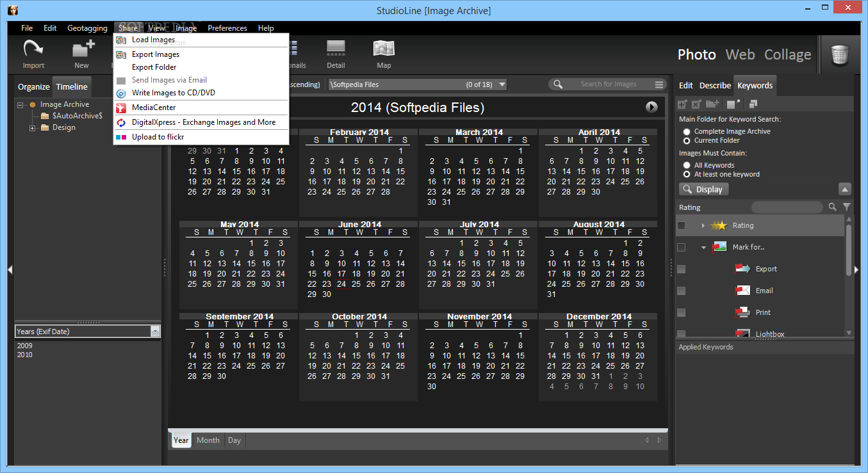Expand the Rating keyword group
Image resolution: width=868 pixels, height=473 pixels.
point(703,225)
